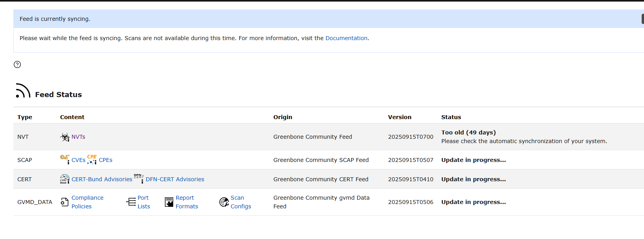Click the orange CPE icon
Screen dimensions: 644x239
[92, 159]
